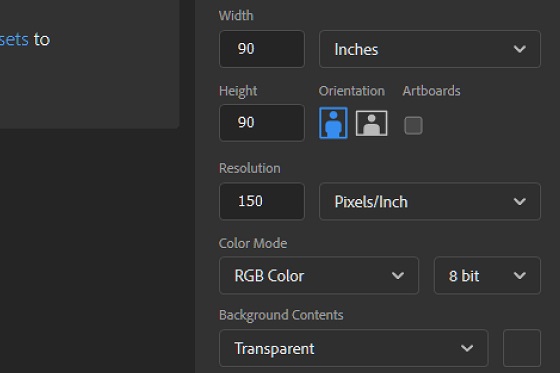Open the Inches units dropdown

click(430, 49)
